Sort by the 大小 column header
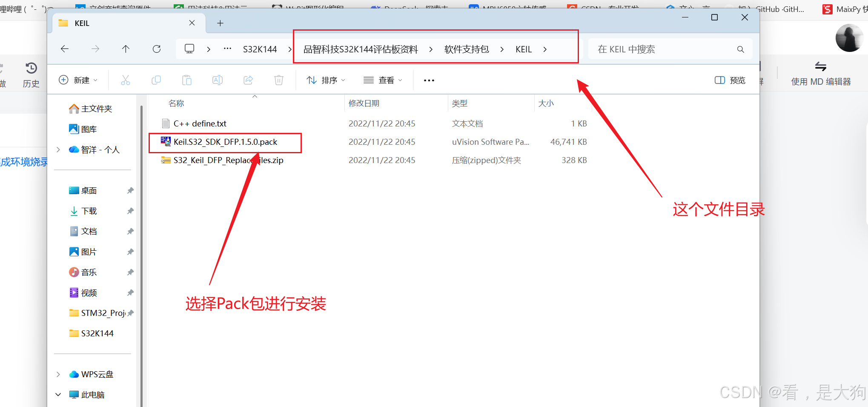868x407 pixels. (546, 103)
